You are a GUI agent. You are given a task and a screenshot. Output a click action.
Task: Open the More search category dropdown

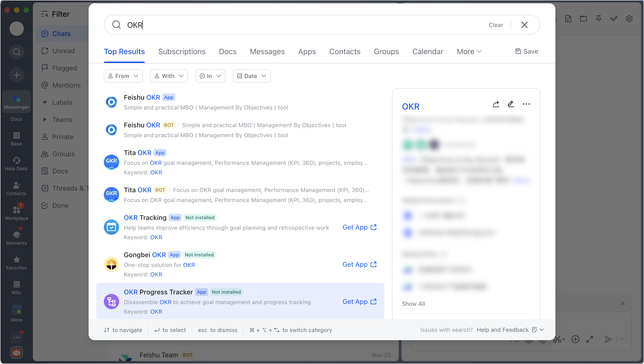(469, 51)
